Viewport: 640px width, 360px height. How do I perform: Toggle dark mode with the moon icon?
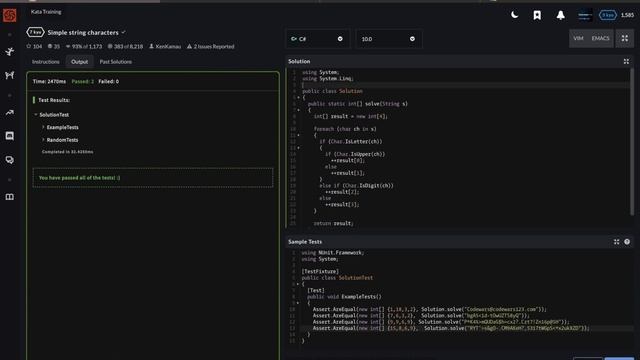click(515, 15)
